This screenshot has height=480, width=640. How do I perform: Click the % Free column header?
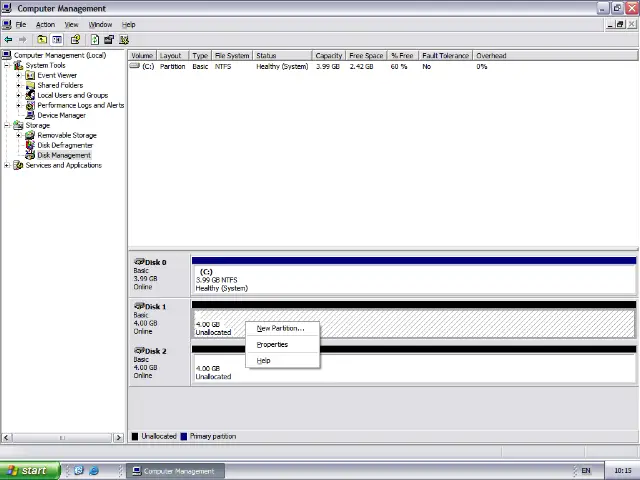(x=402, y=56)
